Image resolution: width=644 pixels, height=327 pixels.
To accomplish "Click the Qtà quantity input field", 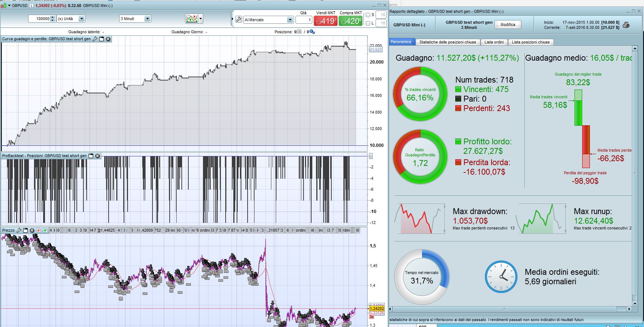I will click(304, 20).
